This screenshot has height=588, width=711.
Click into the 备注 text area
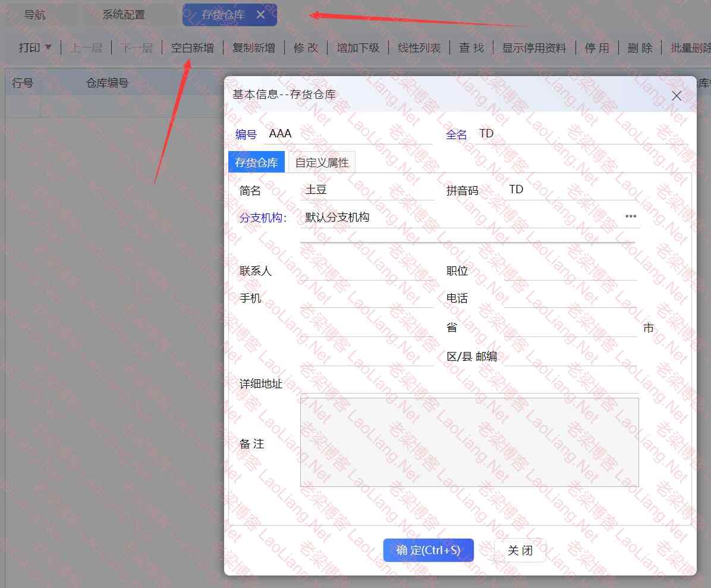pos(469,442)
